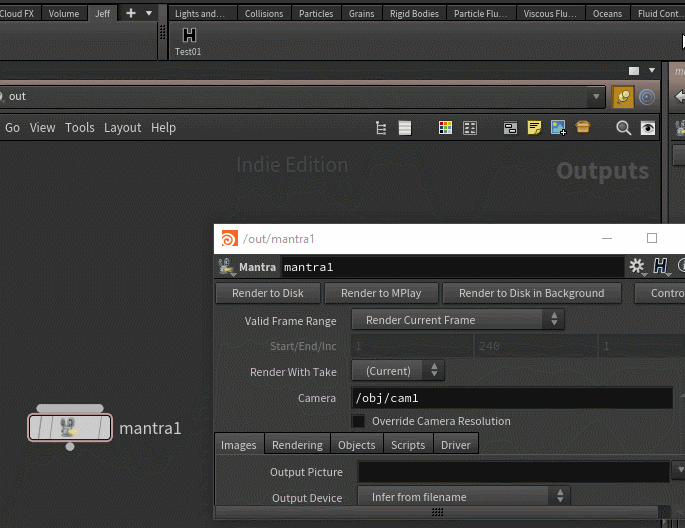Toggle the pin network pane icon
The width and height of the screenshot is (685, 528).
(x=623, y=97)
